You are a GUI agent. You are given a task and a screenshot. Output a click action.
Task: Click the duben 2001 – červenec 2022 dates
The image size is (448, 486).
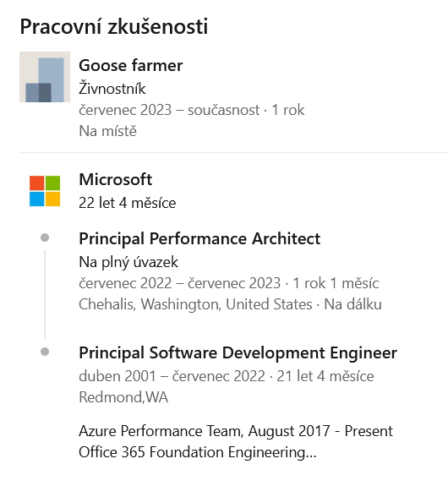pos(172,376)
